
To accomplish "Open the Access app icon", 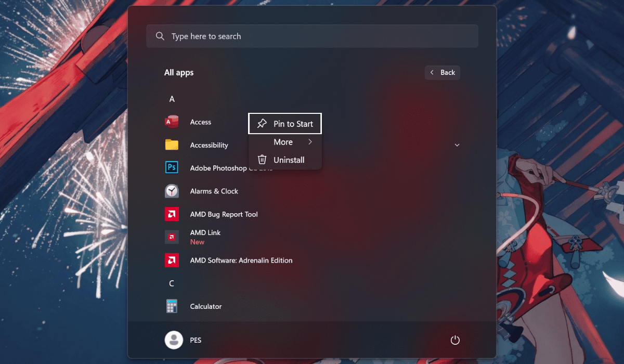I will tap(172, 122).
